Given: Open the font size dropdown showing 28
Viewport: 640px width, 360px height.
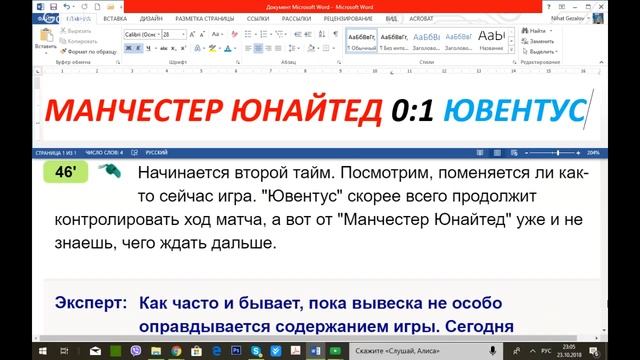Looking at the screenshot, I should point(183,35).
